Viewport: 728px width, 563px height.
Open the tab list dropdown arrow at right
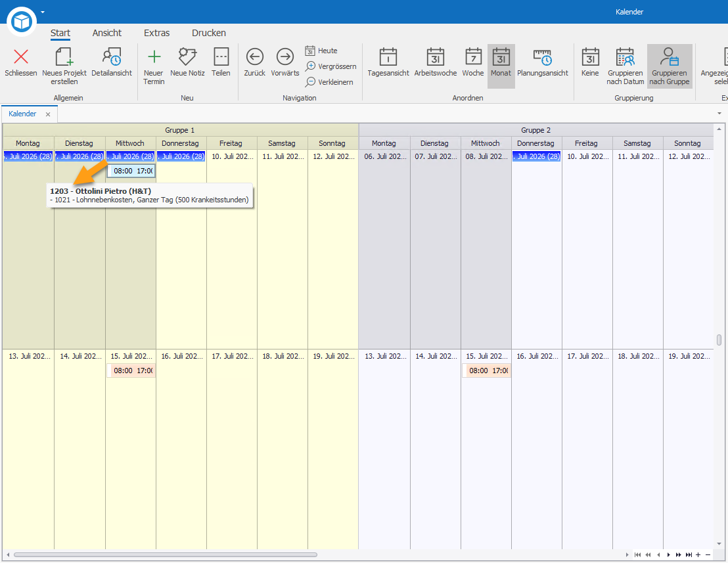(719, 114)
